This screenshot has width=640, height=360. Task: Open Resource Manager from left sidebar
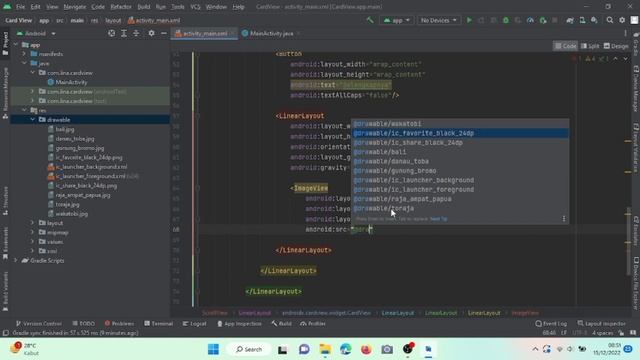tap(5, 93)
